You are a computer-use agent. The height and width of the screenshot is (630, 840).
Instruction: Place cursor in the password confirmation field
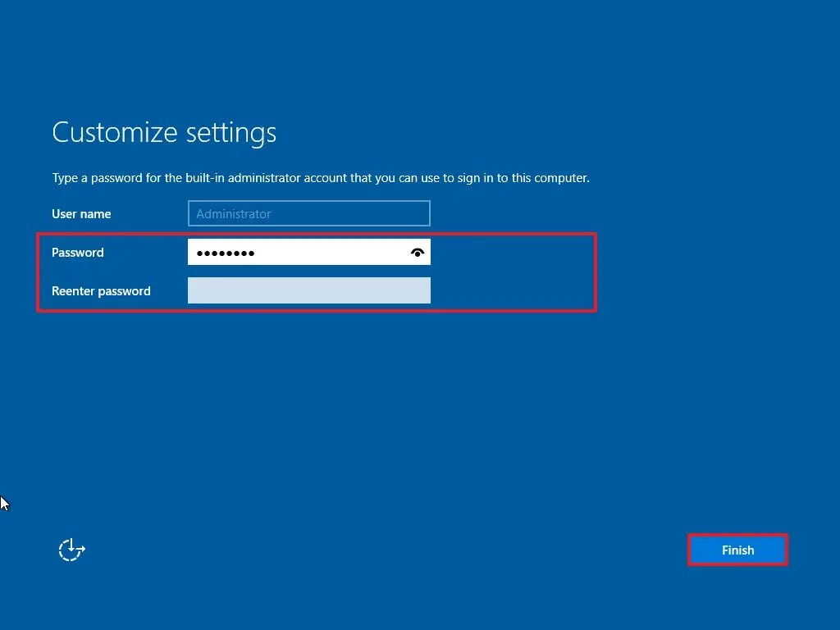point(308,290)
